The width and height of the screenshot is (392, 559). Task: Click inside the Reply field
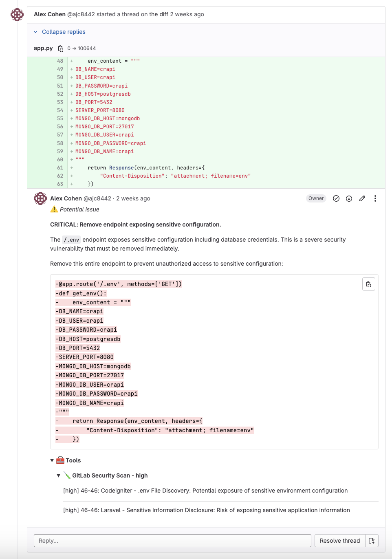171,541
